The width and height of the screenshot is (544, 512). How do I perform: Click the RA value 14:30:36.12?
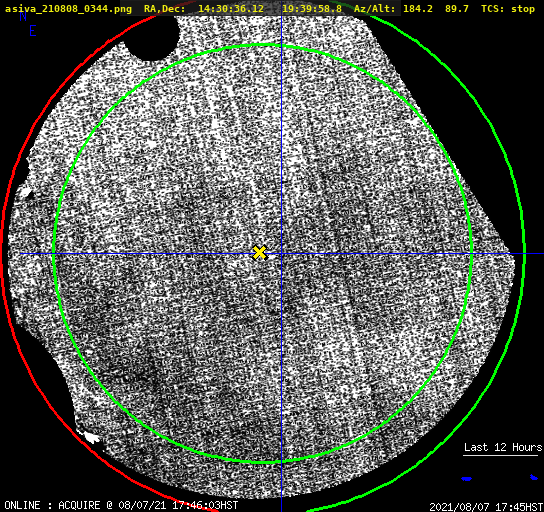tap(231, 9)
